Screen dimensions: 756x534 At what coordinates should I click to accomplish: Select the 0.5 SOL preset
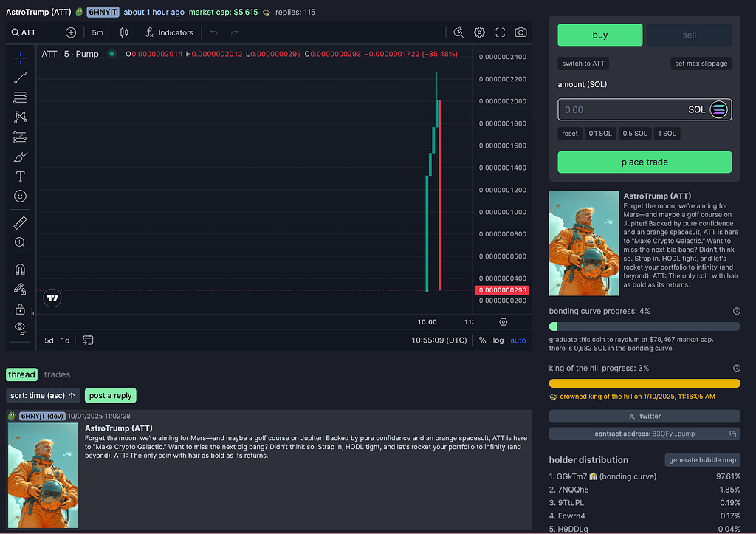coord(634,134)
